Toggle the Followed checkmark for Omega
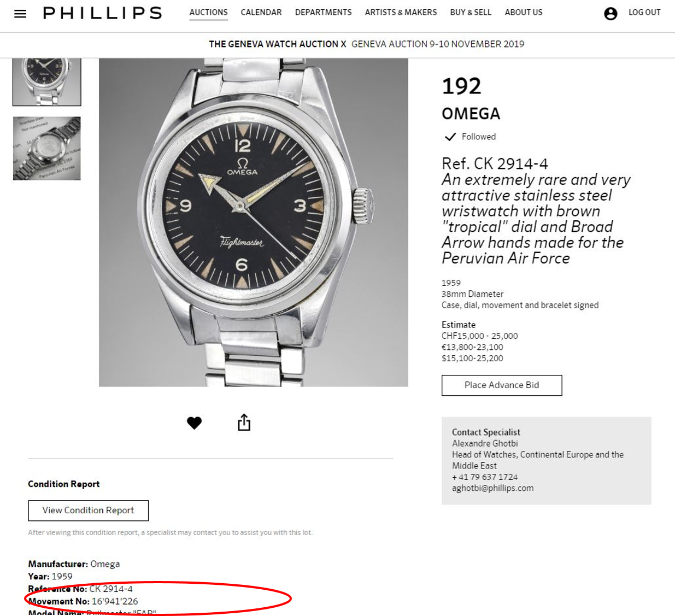 coord(450,137)
